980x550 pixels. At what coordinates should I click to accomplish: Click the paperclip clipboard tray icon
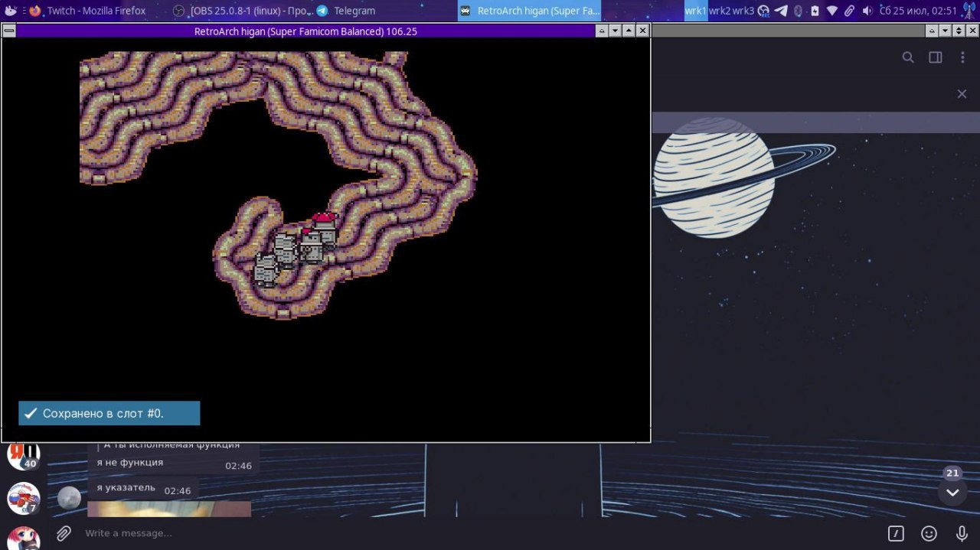(x=849, y=11)
